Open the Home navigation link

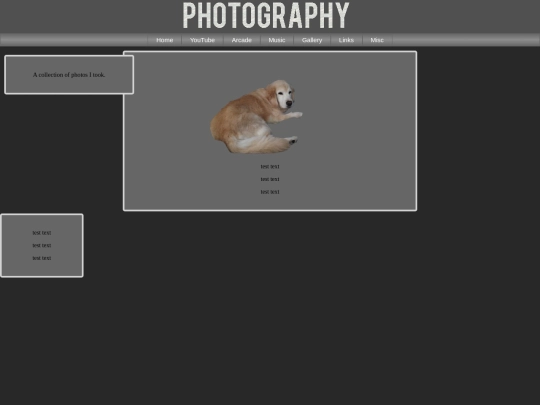click(165, 40)
